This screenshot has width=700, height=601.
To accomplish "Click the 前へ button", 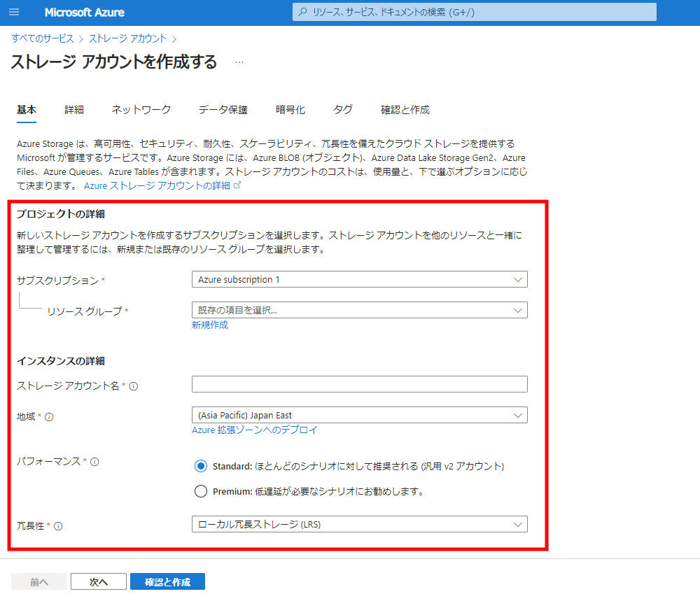I will (x=38, y=582).
